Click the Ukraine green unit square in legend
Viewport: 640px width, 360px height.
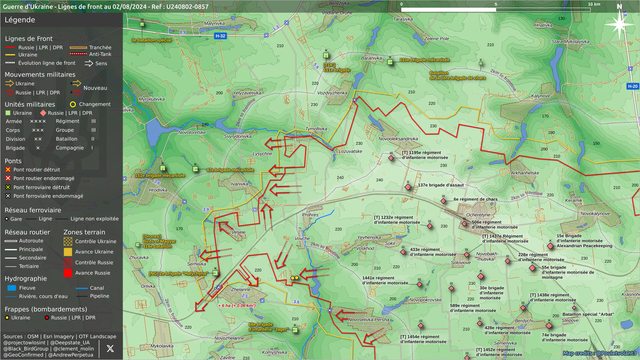pos(8,113)
